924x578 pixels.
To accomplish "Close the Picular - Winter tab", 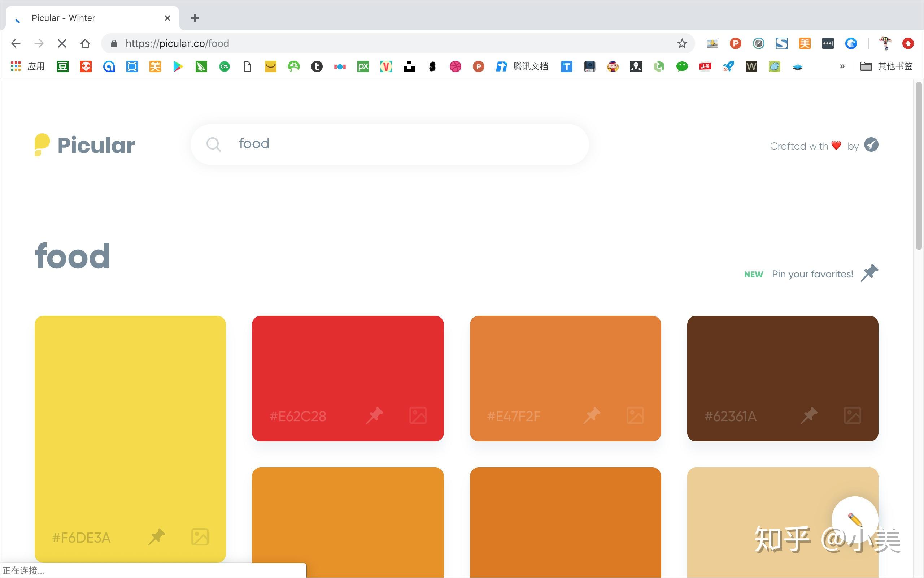I will [167, 18].
